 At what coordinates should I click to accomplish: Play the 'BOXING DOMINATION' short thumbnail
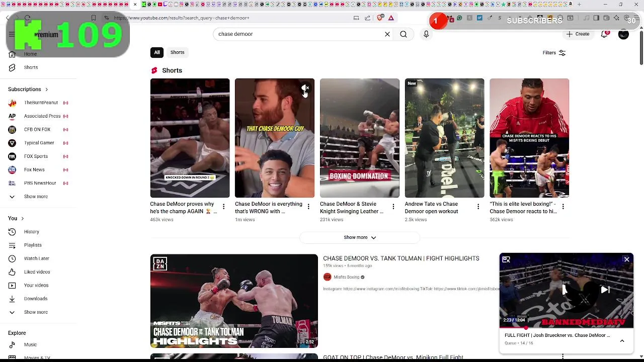359,138
